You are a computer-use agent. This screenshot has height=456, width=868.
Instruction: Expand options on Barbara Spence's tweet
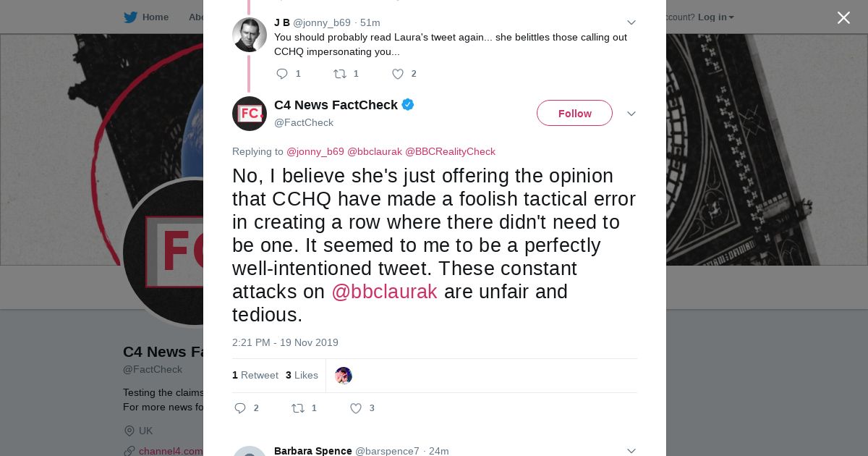coord(631,451)
